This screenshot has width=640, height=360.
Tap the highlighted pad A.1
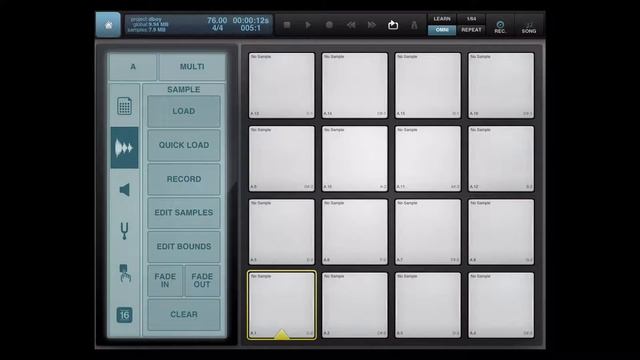coord(282,305)
